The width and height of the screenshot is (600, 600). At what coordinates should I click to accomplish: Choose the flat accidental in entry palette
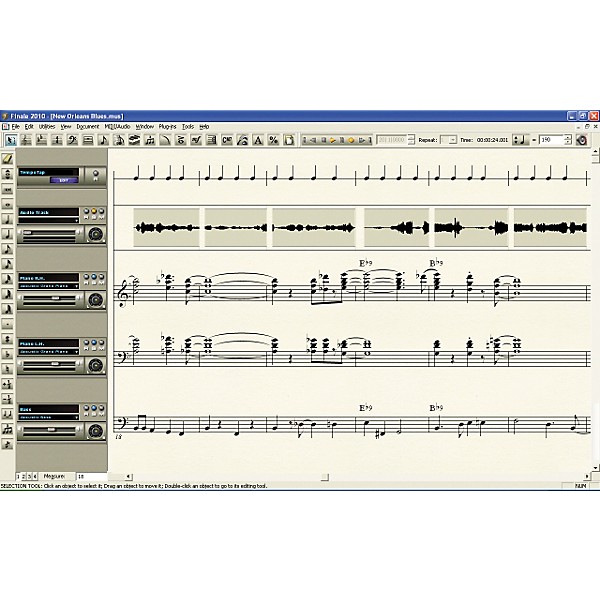click(x=7, y=354)
